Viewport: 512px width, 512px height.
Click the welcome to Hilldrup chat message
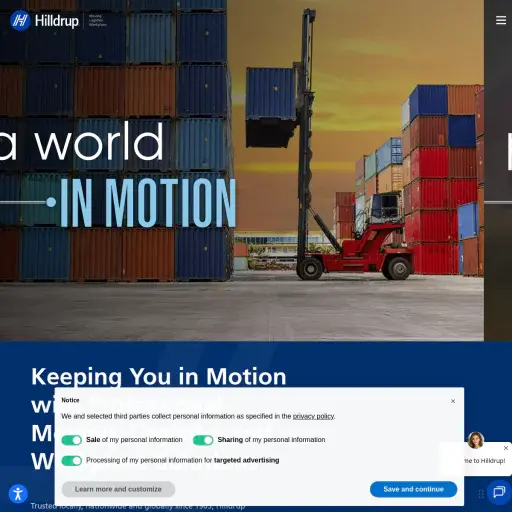(x=484, y=461)
